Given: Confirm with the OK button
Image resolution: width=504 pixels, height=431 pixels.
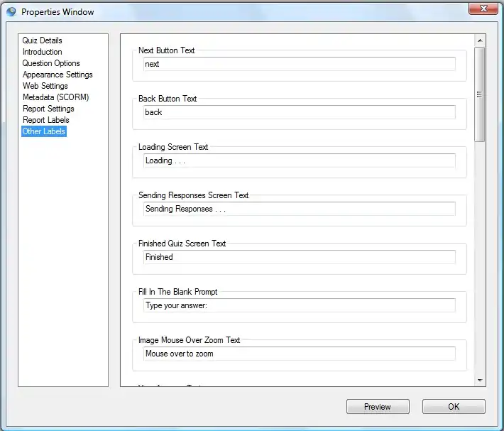Looking at the screenshot, I should point(454,407).
